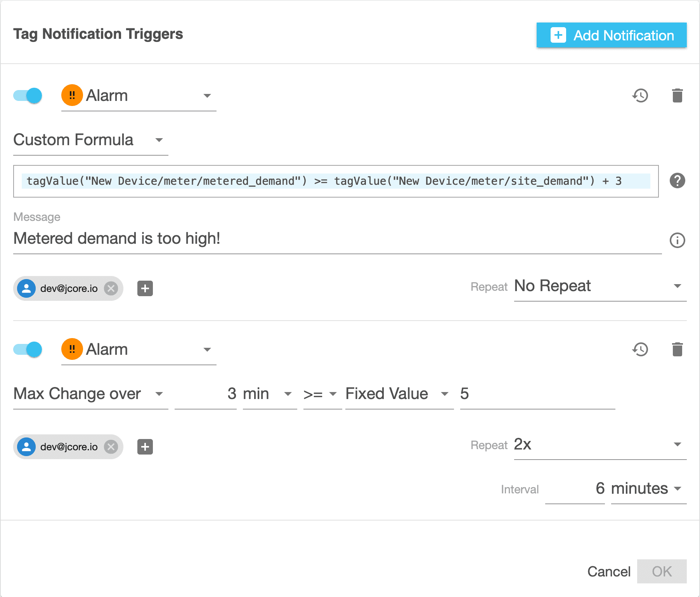Click the orange alarm icon in second notification
This screenshot has width=700, height=597.
tap(72, 349)
